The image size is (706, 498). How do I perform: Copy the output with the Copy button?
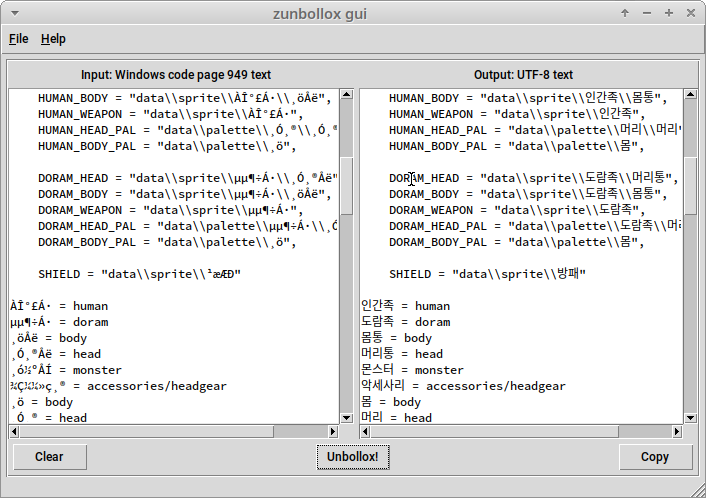(x=655, y=457)
